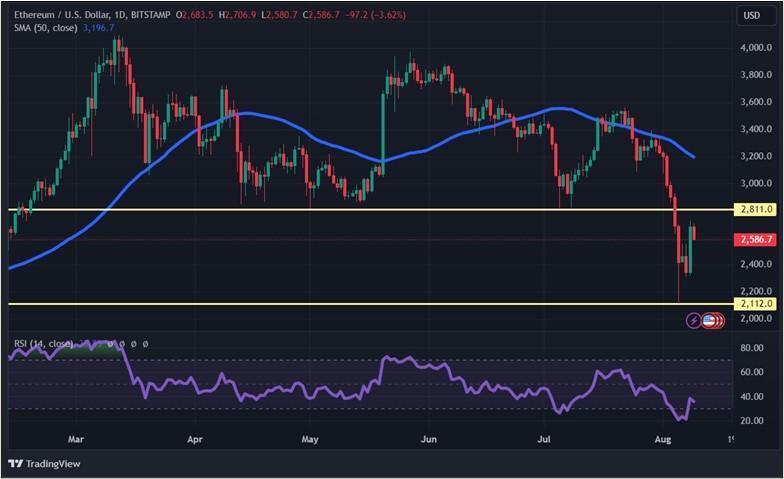Select the upper yellow horizontal line

click(x=370, y=209)
